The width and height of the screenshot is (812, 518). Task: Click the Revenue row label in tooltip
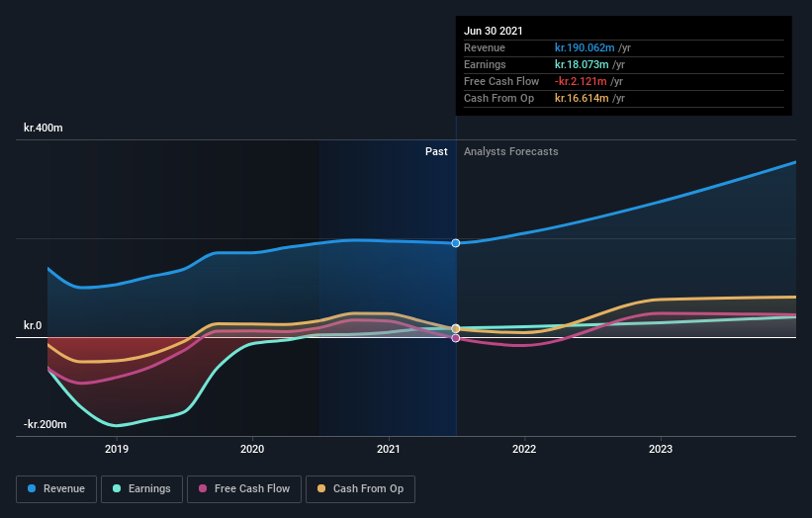tap(485, 47)
